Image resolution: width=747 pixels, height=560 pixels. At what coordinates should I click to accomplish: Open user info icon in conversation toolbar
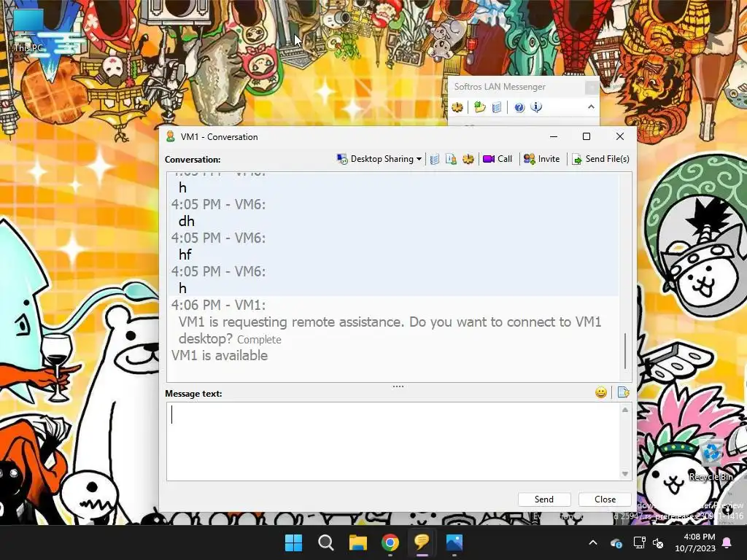coord(451,159)
